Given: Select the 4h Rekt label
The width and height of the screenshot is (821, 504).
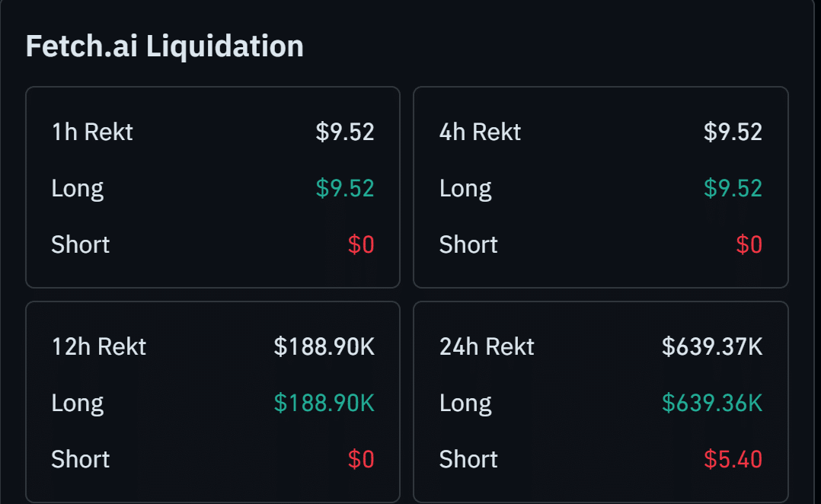Looking at the screenshot, I should tap(480, 132).
